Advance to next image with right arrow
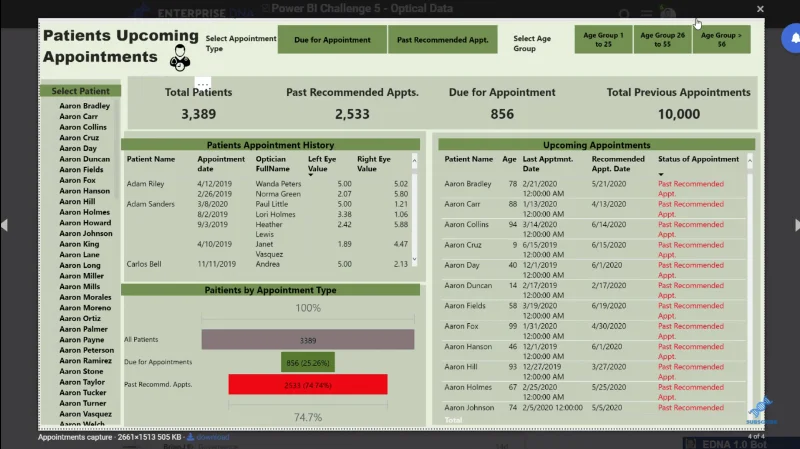Viewport: 800px width, 449px height. click(796, 225)
